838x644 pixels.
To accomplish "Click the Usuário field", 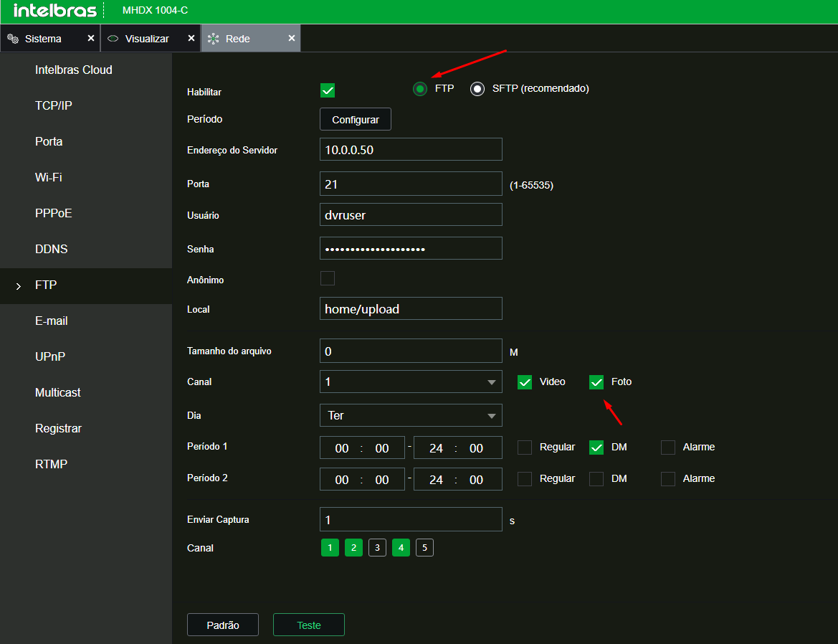I will (x=411, y=214).
